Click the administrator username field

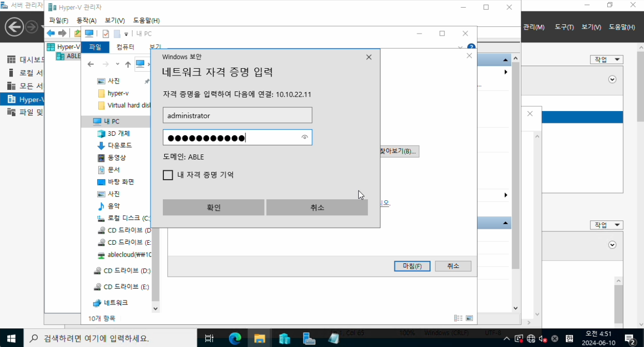(237, 116)
